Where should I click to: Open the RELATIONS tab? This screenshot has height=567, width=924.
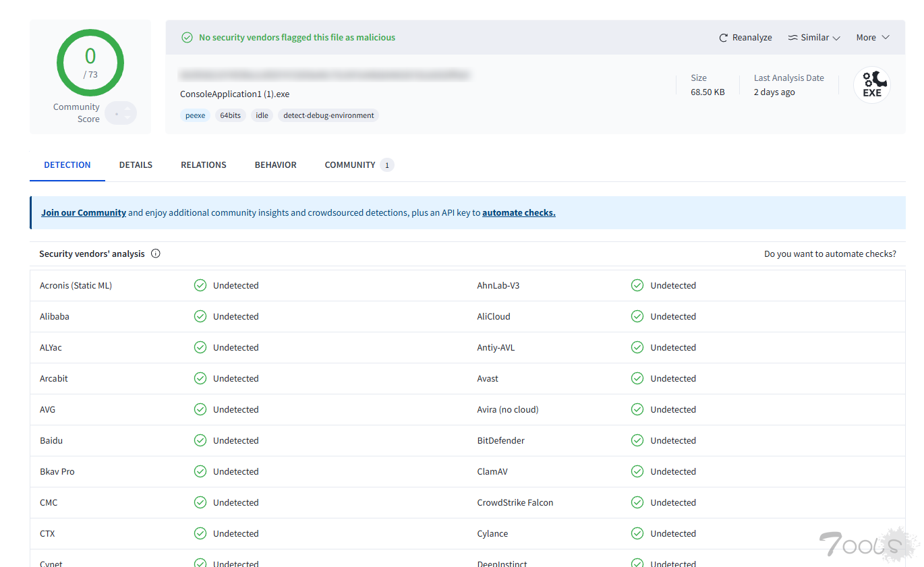pyautogui.click(x=204, y=165)
